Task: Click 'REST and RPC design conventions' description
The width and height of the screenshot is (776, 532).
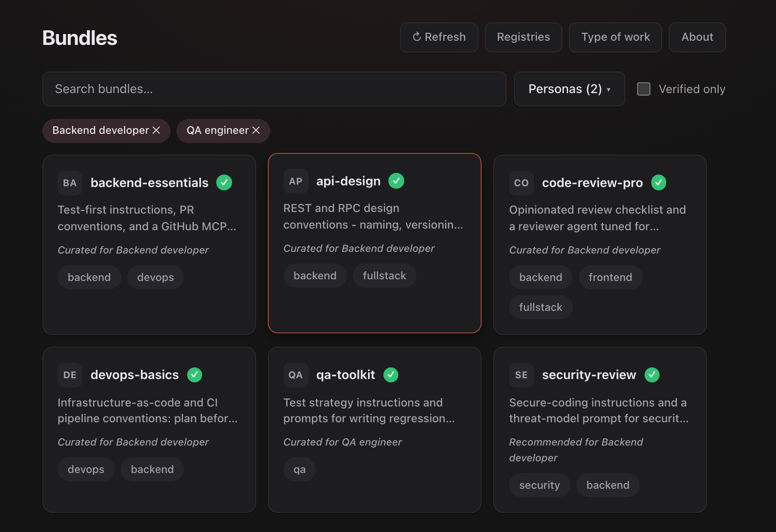Action: 373,216
